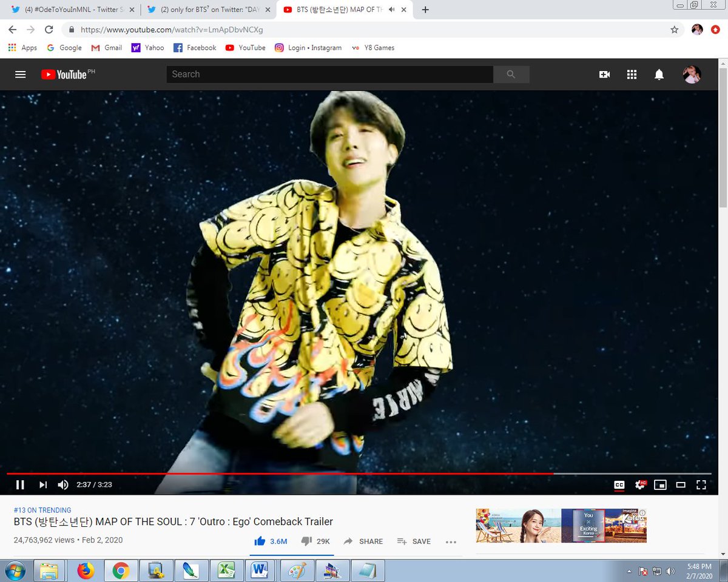Click the red Chrome update icon

point(715,30)
